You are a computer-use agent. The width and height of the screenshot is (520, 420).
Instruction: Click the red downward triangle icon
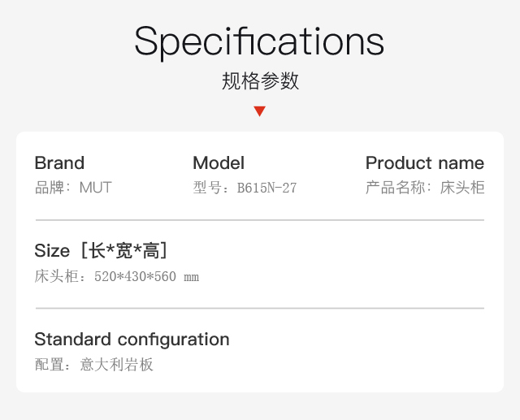259,111
